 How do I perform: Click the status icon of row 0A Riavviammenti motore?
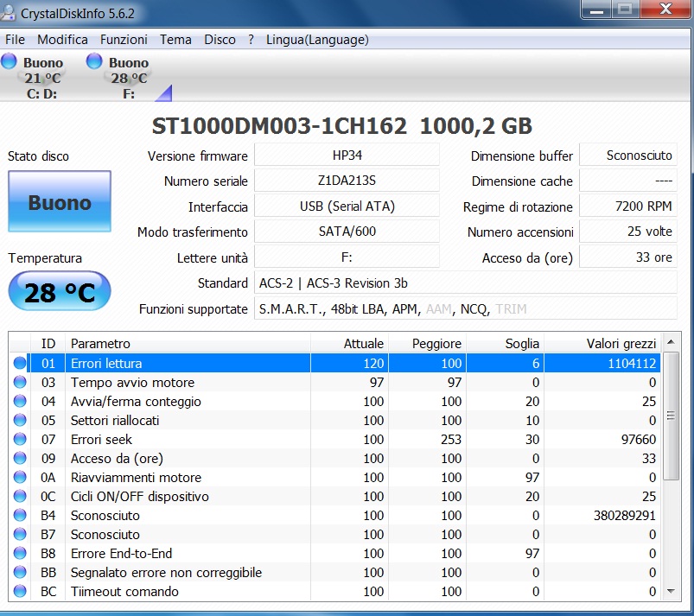(x=20, y=477)
